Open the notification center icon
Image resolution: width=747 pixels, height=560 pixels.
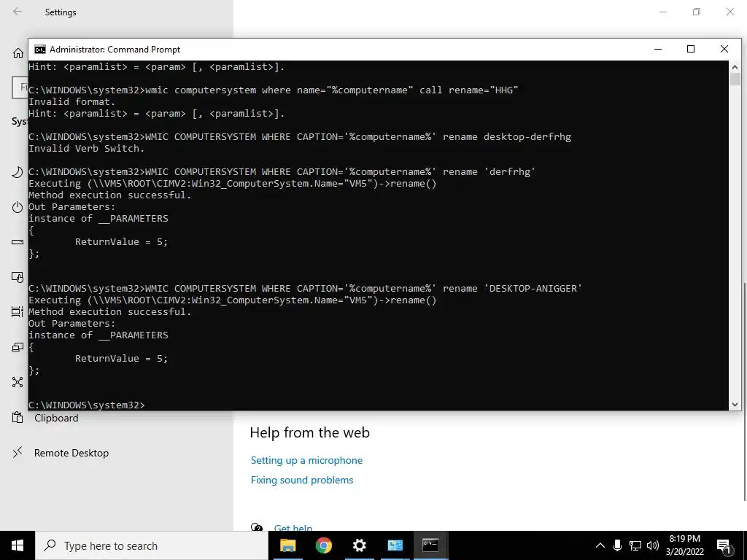(724, 546)
